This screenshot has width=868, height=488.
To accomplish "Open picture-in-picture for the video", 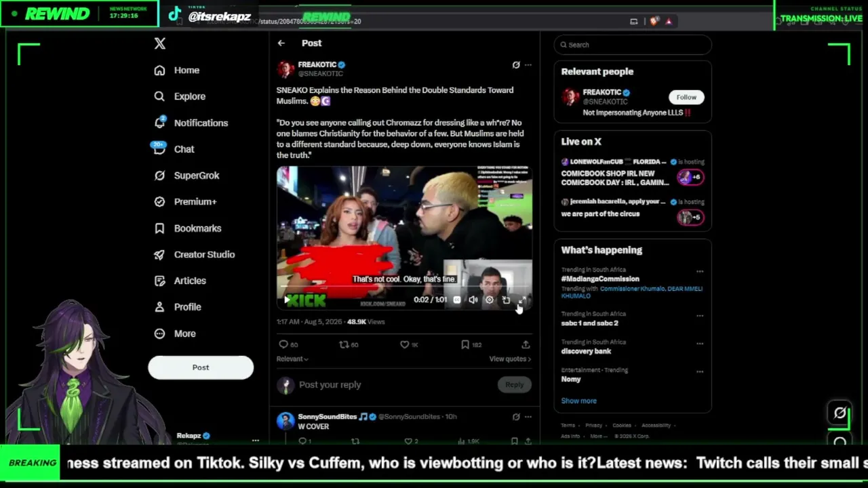I will coord(506,300).
